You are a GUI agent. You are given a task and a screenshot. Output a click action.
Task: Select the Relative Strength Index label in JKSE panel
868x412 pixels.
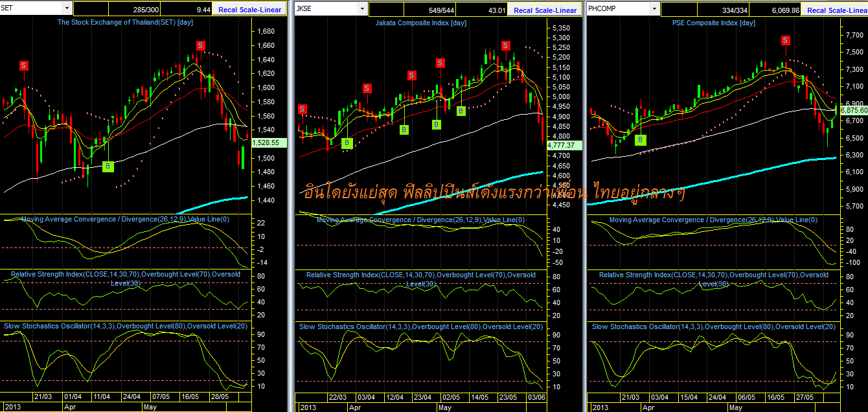tap(421, 279)
